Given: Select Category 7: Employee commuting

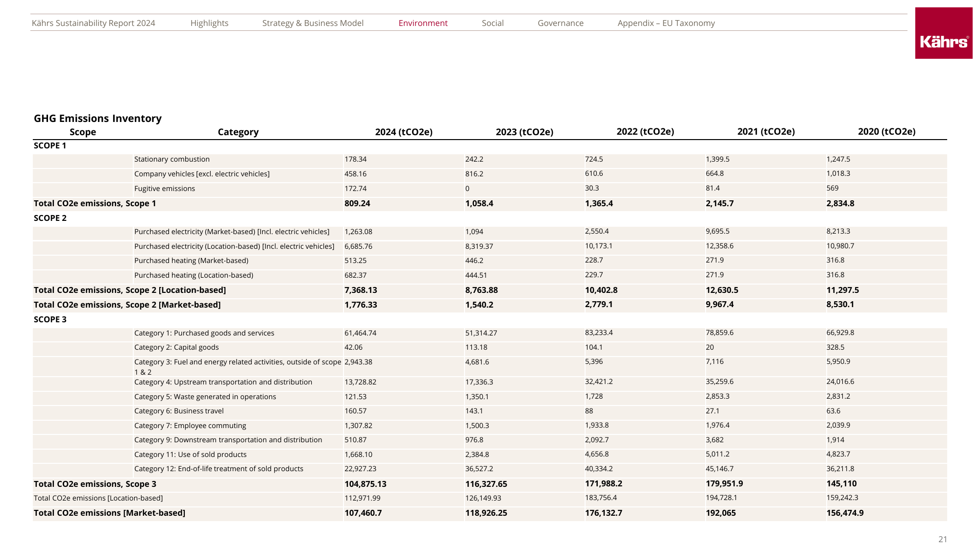Looking at the screenshot, I should tap(190, 426).
